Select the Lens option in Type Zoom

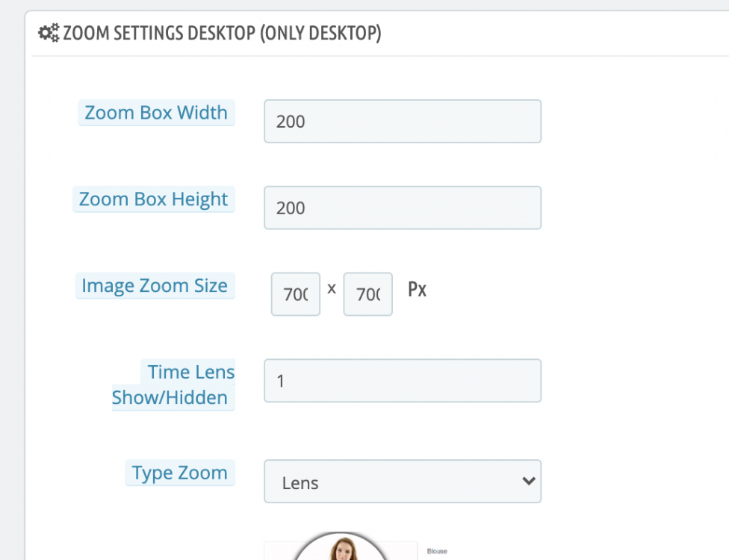(403, 483)
